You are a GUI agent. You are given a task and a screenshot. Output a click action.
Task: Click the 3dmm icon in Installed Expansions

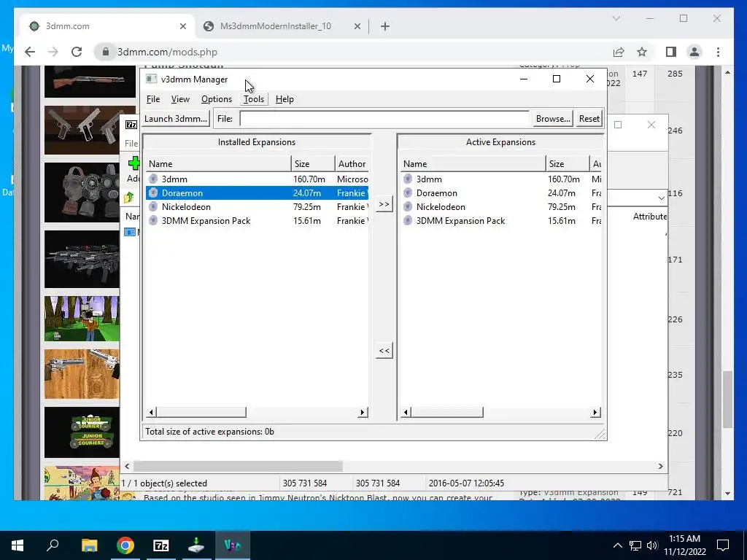pos(153,179)
